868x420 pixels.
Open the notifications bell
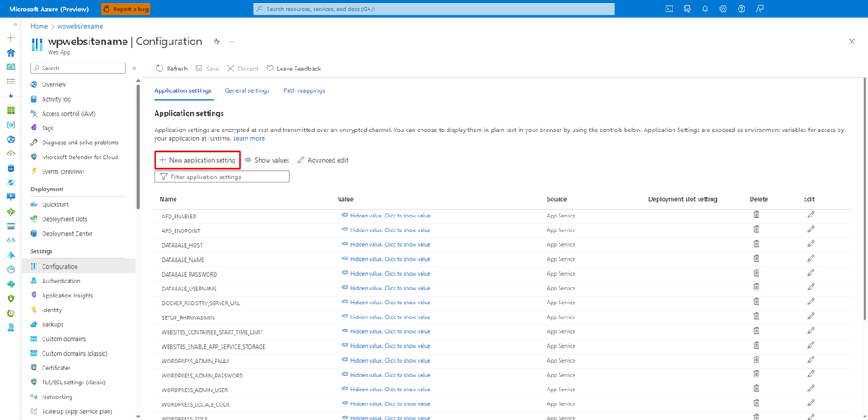tap(706, 9)
